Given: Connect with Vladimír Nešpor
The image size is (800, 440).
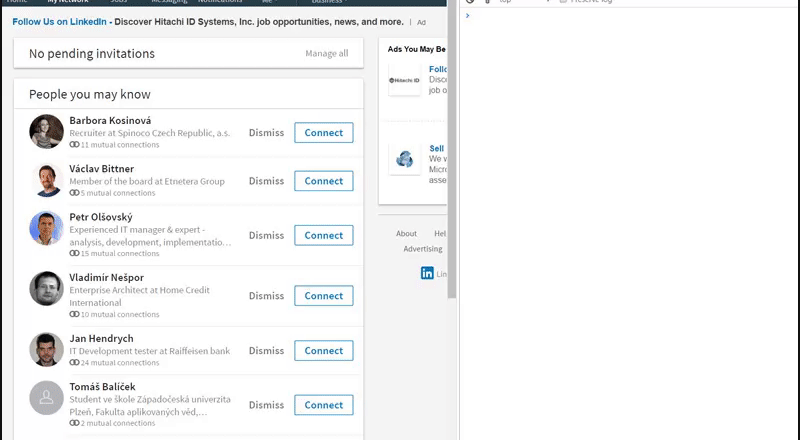Looking at the screenshot, I should 323,296.
